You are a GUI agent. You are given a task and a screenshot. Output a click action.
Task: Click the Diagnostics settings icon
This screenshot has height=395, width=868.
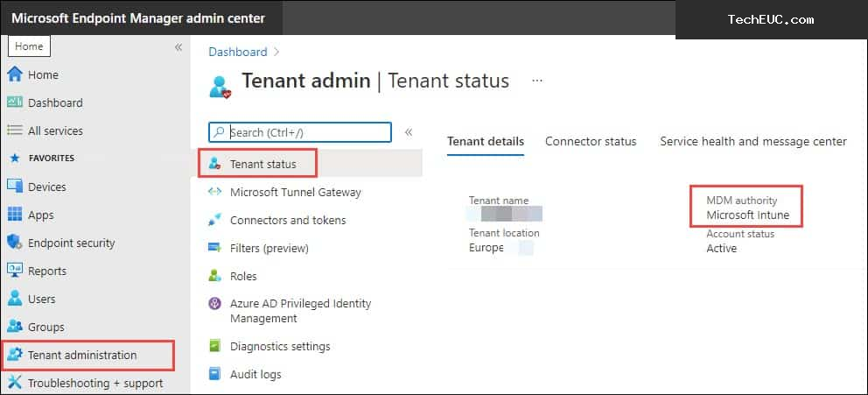click(214, 346)
